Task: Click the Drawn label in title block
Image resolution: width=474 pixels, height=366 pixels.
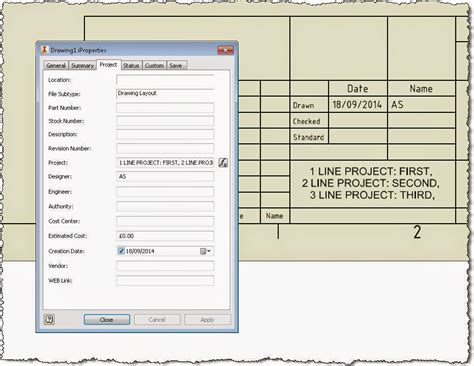Action: pyautogui.click(x=303, y=105)
